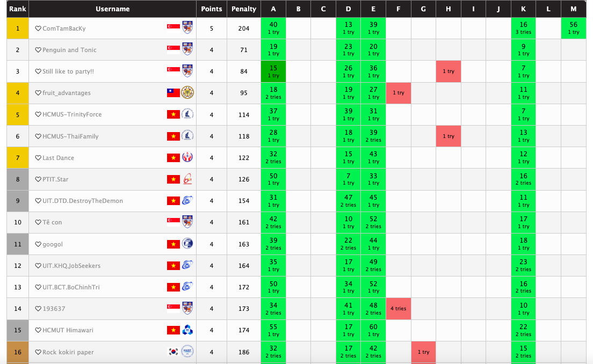This screenshot has width=593, height=364.
Task: Favorite the ComTamBacKy team with the heart
Action: 38,28
